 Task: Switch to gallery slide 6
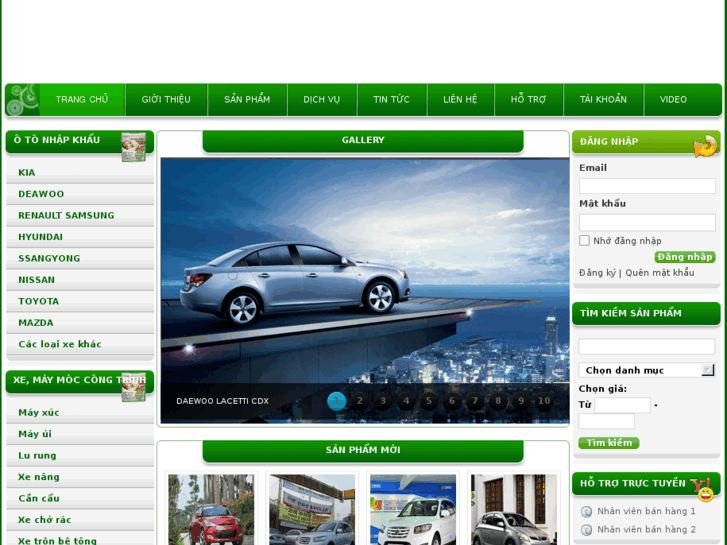(452, 401)
